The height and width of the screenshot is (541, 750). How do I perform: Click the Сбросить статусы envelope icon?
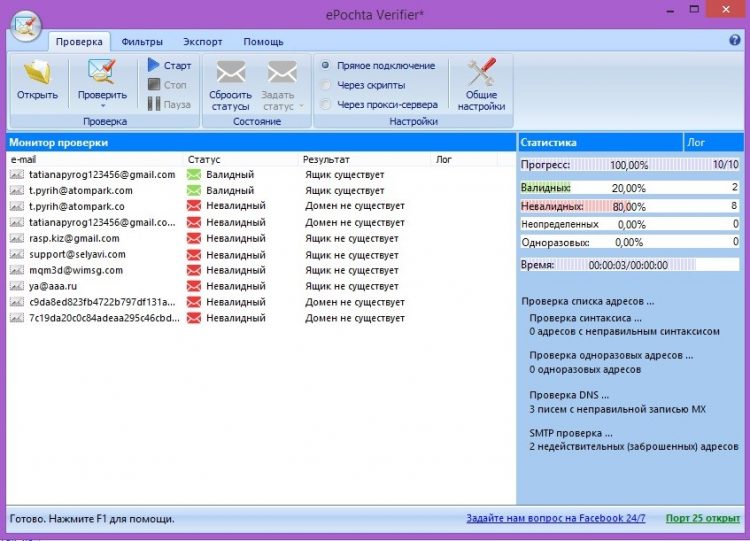[231, 73]
